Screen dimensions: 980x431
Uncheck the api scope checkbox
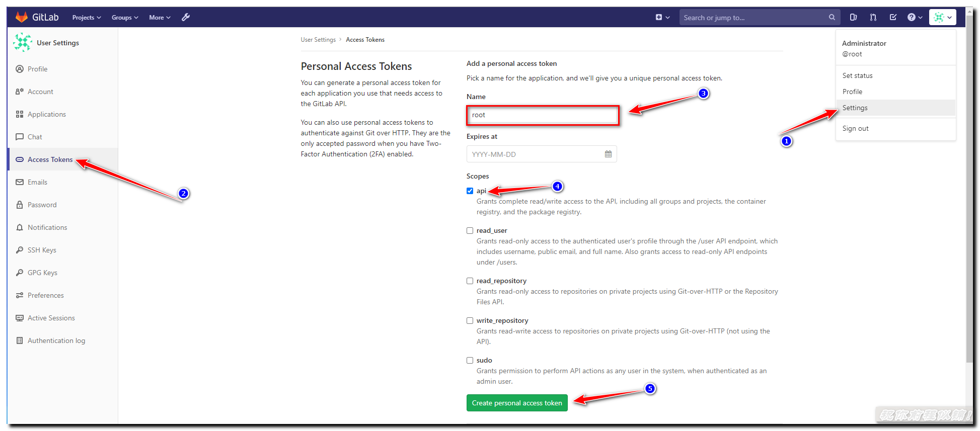pyautogui.click(x=470, y=191)
